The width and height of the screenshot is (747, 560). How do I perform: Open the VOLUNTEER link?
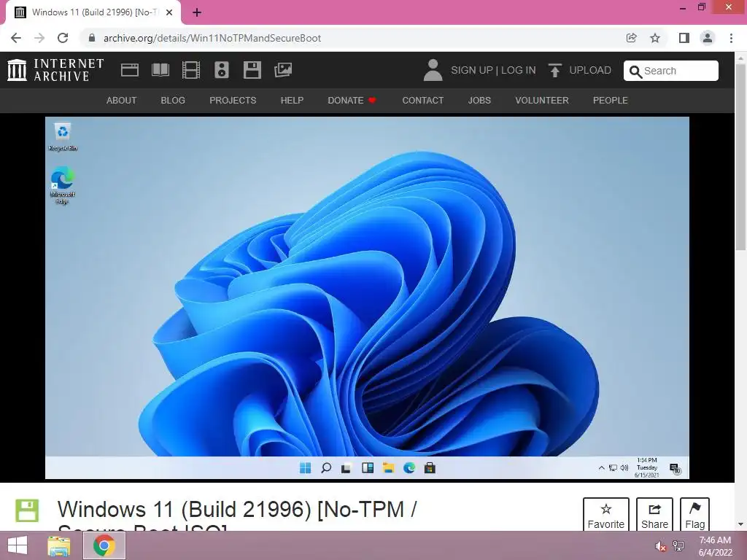[x=542, y=101]
